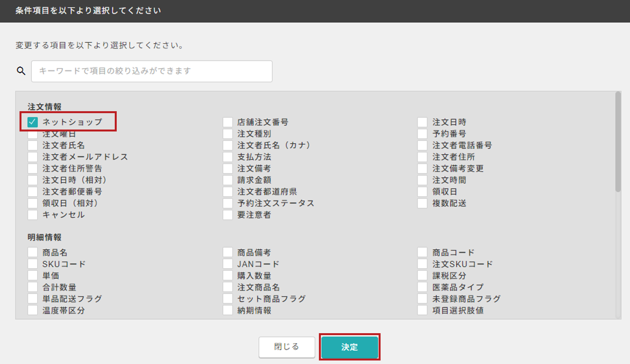630x364 pixels.
Task: Tick the 注文者住所警告 checkbox
Action: point(33,169)
